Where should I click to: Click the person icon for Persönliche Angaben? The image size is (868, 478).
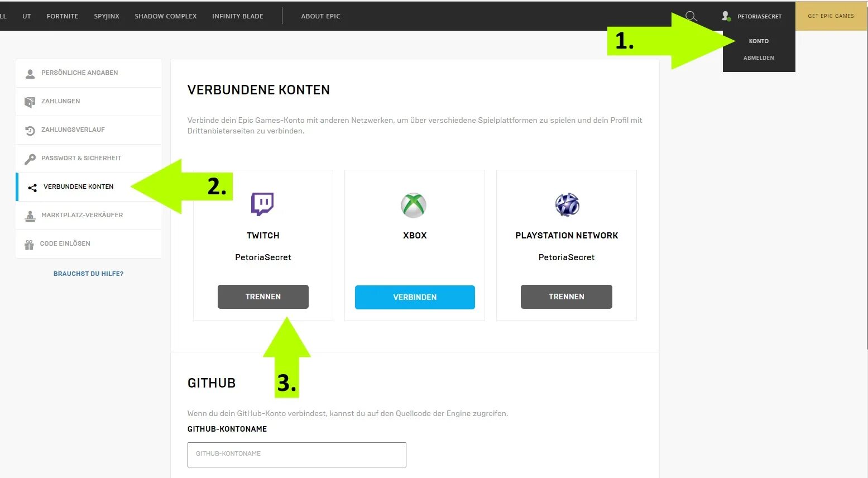pyautogui.click(x=30, y=73)
